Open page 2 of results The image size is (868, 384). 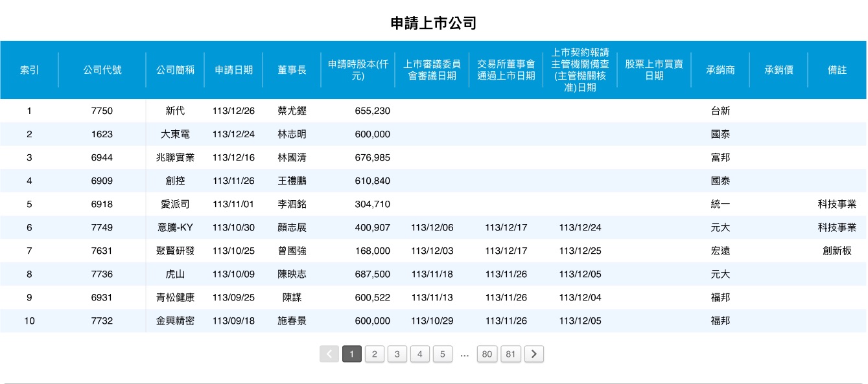tap(375, 354)
